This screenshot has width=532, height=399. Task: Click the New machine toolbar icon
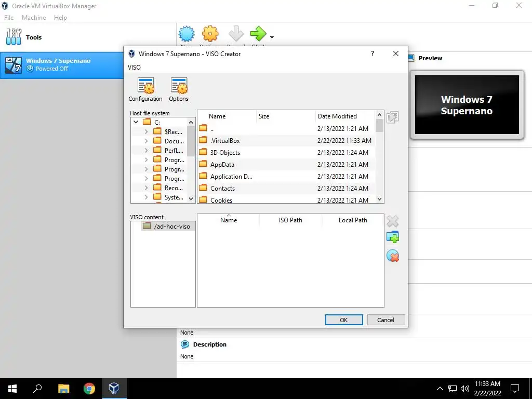point(187,34)
